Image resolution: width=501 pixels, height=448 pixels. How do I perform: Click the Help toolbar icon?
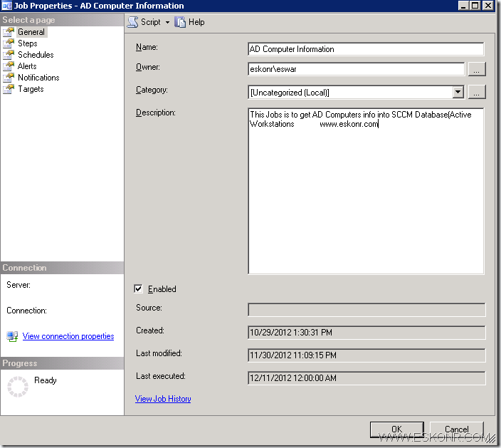click(x=180, y=22)
